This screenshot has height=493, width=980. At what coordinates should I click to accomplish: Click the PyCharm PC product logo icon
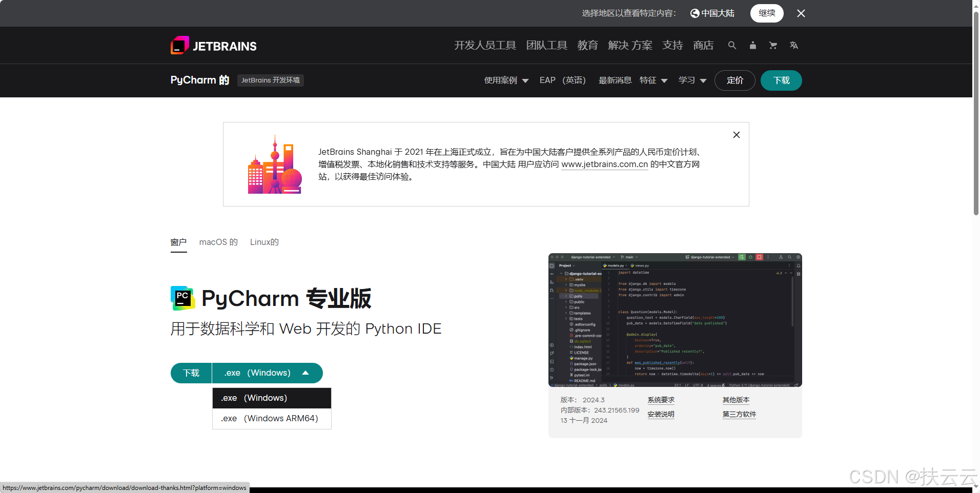tap(183, 298)
